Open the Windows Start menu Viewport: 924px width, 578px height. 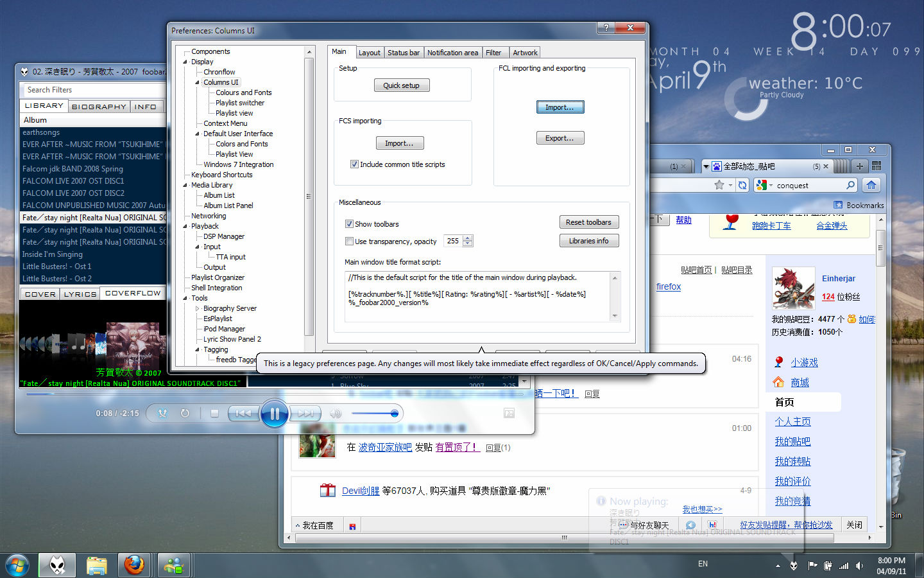pyautogui.click(x=17, y=565)
